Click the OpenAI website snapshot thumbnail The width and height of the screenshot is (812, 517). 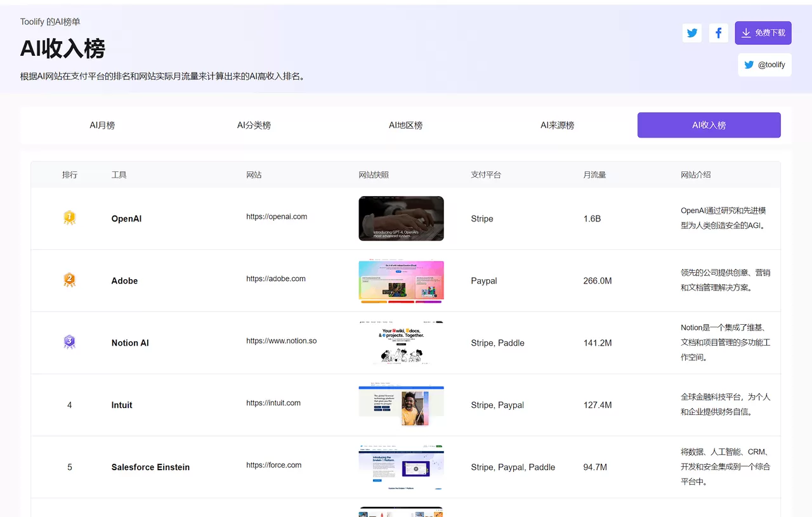401,218
